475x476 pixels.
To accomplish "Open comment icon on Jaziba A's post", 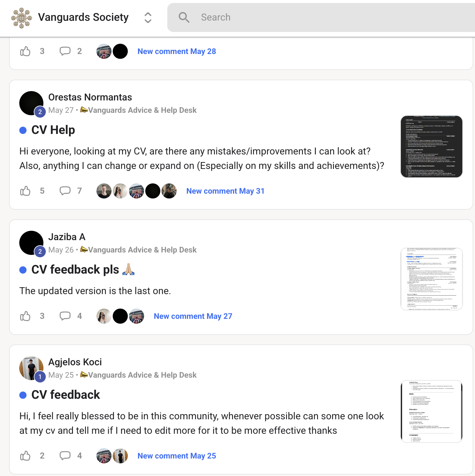I will (65, 316).
